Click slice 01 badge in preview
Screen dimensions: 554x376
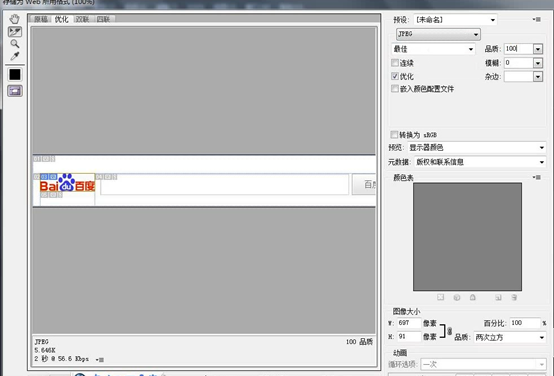click(44, 159)
